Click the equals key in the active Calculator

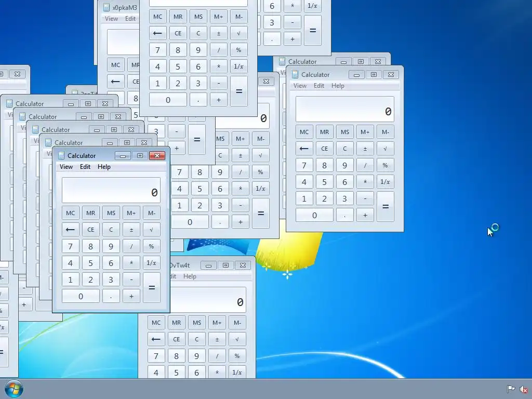151,288
